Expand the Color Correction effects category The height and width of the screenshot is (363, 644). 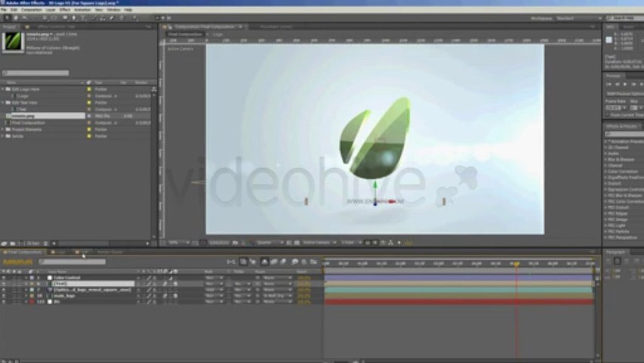(606, 171)
